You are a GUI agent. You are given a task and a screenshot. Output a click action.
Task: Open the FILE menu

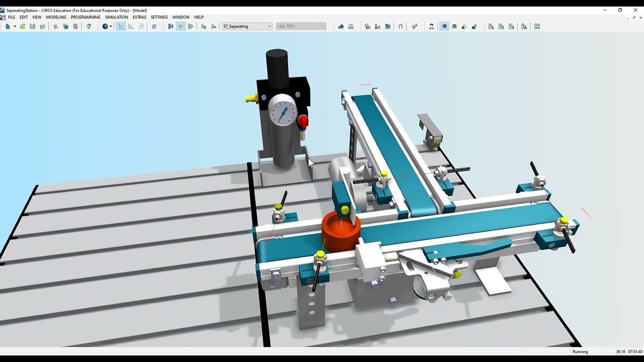click(x=12, y=17)
